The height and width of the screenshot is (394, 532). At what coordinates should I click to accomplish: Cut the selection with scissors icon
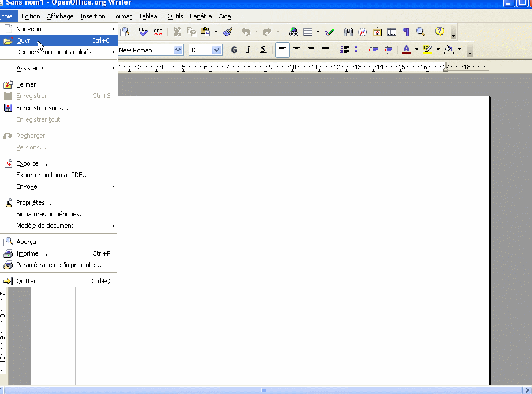[x=177, y=32]
